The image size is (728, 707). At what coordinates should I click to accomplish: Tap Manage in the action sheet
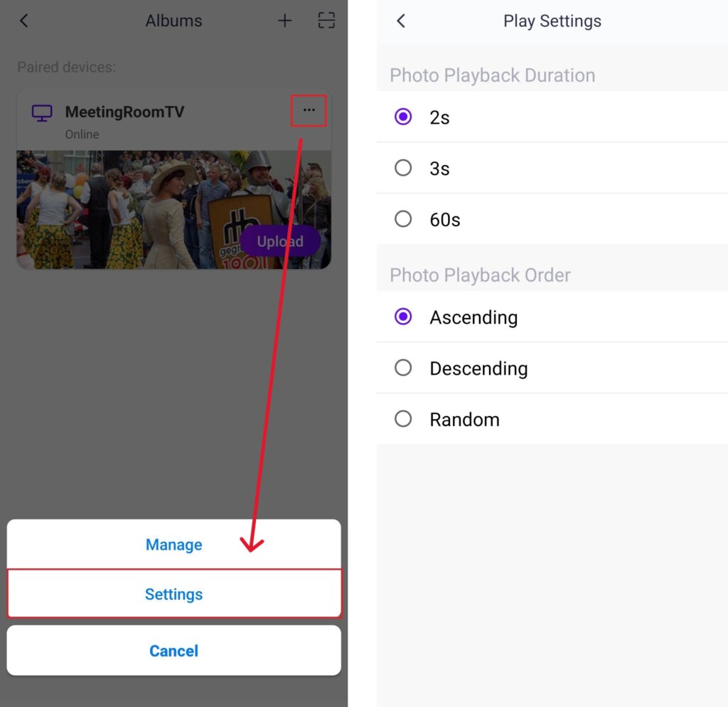pyautogui.click(x=173, y=544)
